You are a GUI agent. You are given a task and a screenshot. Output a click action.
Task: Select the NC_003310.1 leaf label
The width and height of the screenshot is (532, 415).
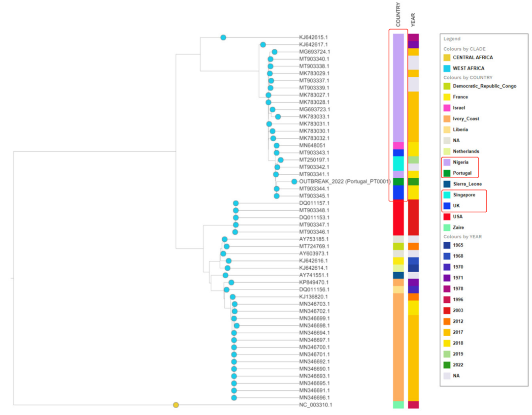pos(315,405)
